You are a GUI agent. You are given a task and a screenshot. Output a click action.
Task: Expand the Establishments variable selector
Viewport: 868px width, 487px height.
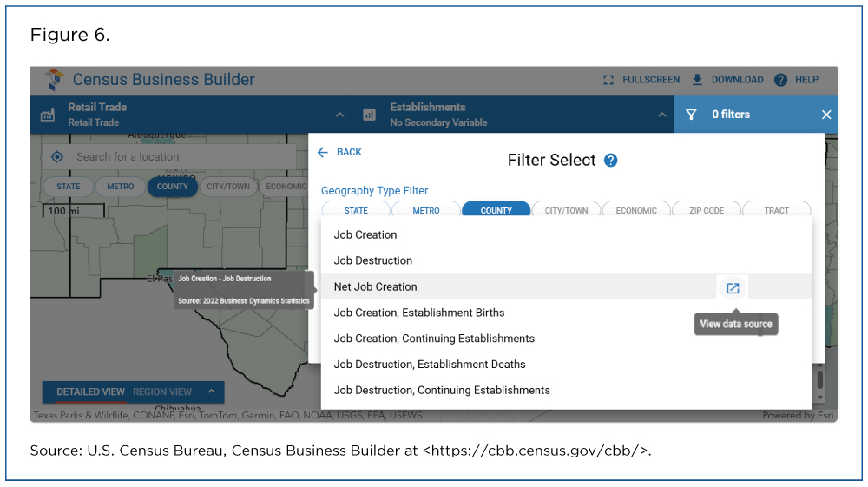(x=661, y=115)
